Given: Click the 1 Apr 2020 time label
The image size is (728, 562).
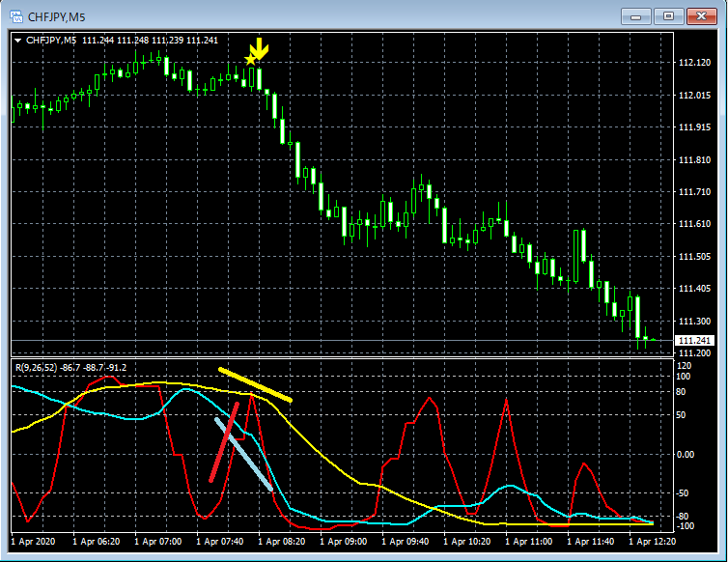Looking at the screenshot, I should [33, 542].
